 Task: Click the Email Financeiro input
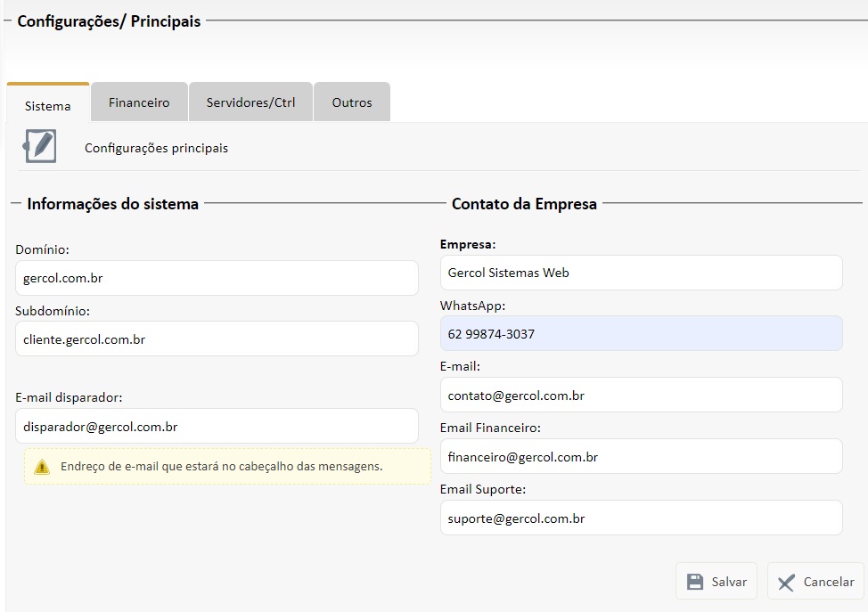point(641,457)
